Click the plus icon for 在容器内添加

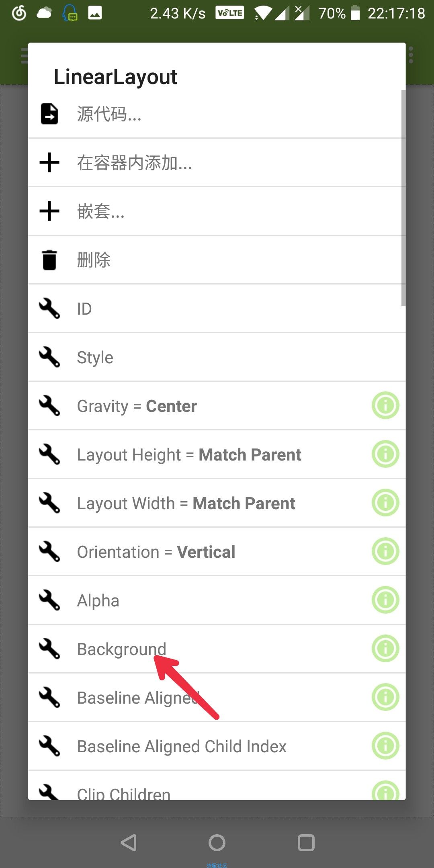coord(49,162)
